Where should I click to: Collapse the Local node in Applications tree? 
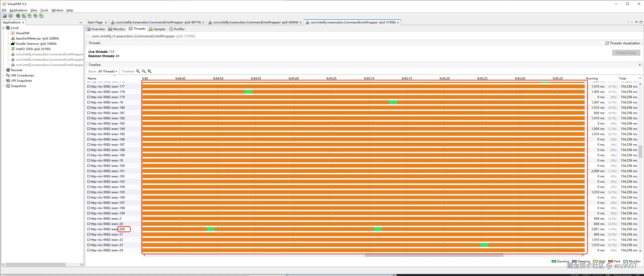[4, 28]
